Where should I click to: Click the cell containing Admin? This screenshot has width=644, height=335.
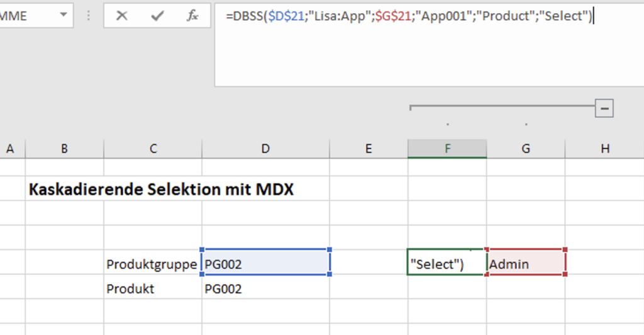click(526, 264)
